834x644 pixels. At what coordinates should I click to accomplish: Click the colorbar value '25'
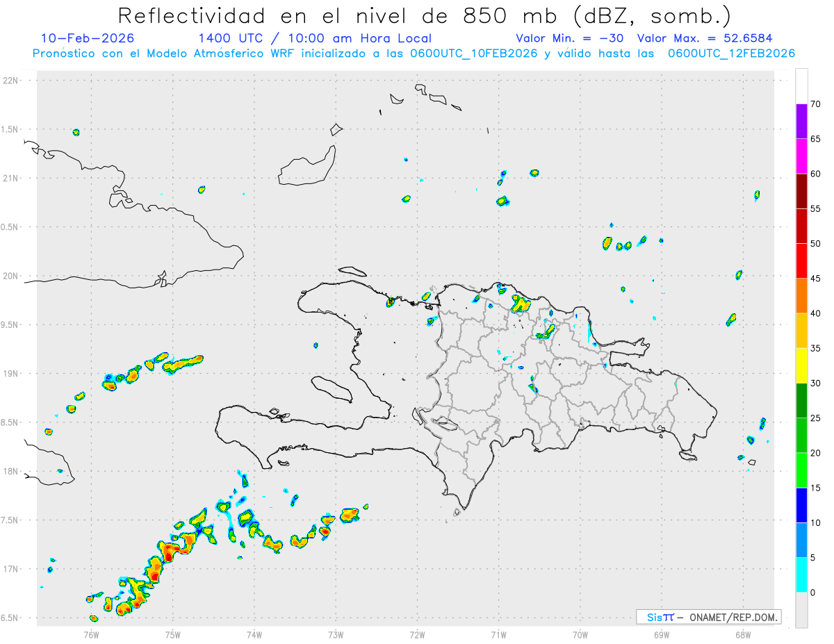816,418
